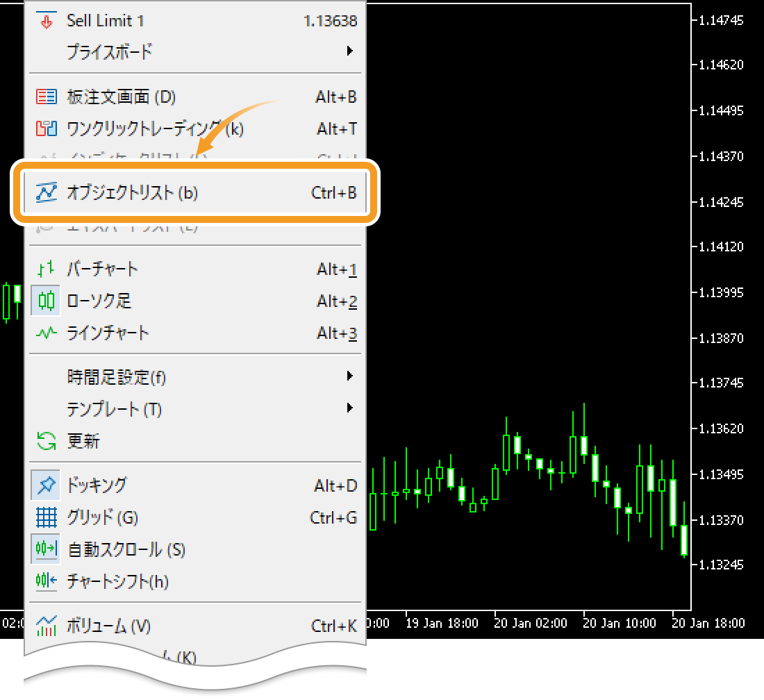Click time label 20 Jan 10:00

pos(620,623)
